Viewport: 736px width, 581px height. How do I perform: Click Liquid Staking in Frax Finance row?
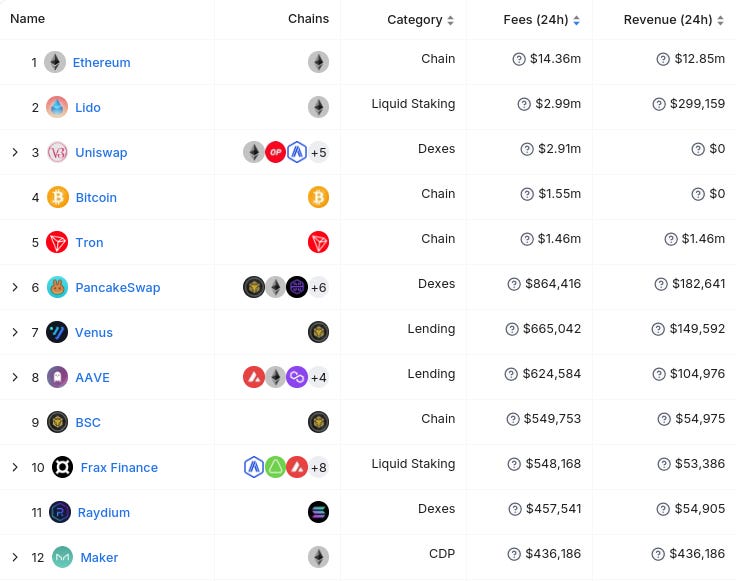(x=413, y=464)
